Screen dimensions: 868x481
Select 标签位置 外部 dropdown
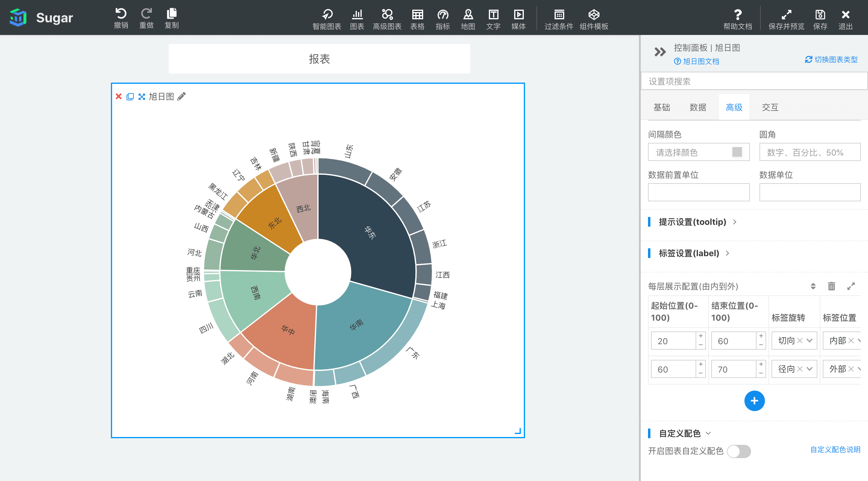pyautogui.click(x=841, y=369)
